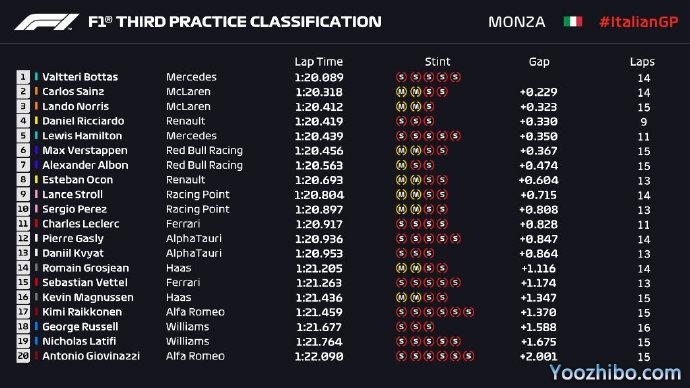The height and width of the screenshot is (388, 690).
Task: Click the first soft tyre icon in Valtteri Bottas's row
Action: click(401, 77)
